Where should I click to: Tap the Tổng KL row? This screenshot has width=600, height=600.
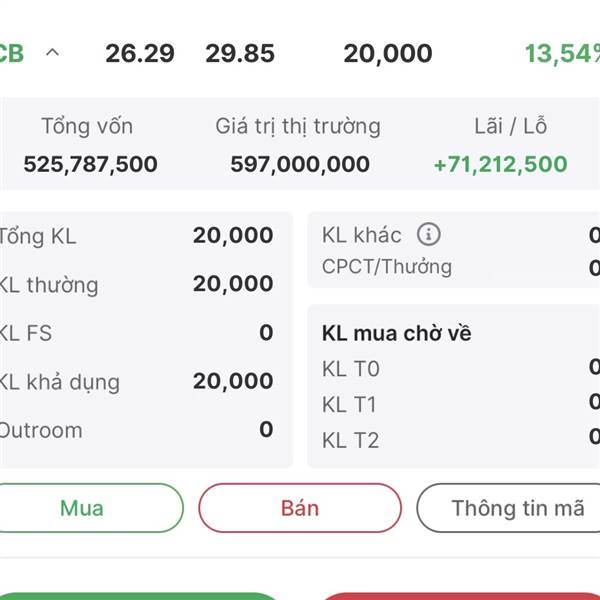(x=136, y=235)
